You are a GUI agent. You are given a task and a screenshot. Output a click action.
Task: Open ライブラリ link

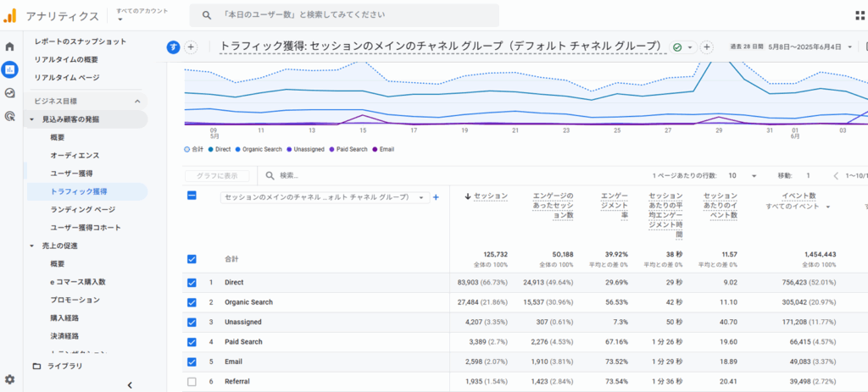[x=64, y=366]
